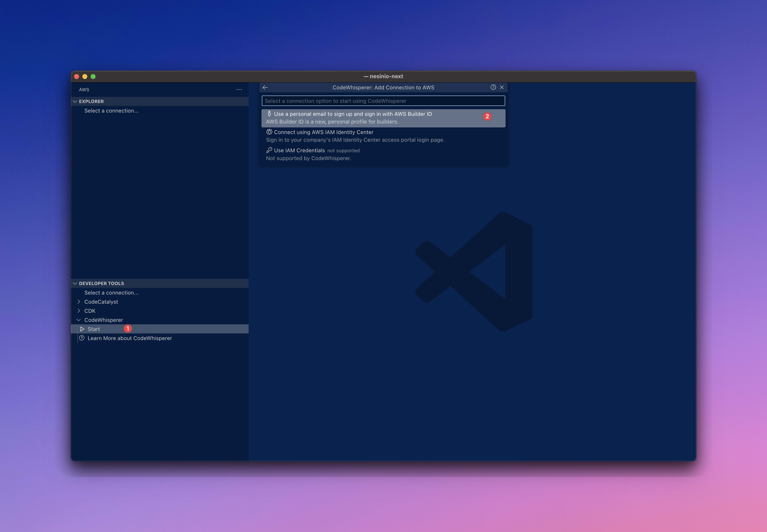Click the red close window button

76,76
